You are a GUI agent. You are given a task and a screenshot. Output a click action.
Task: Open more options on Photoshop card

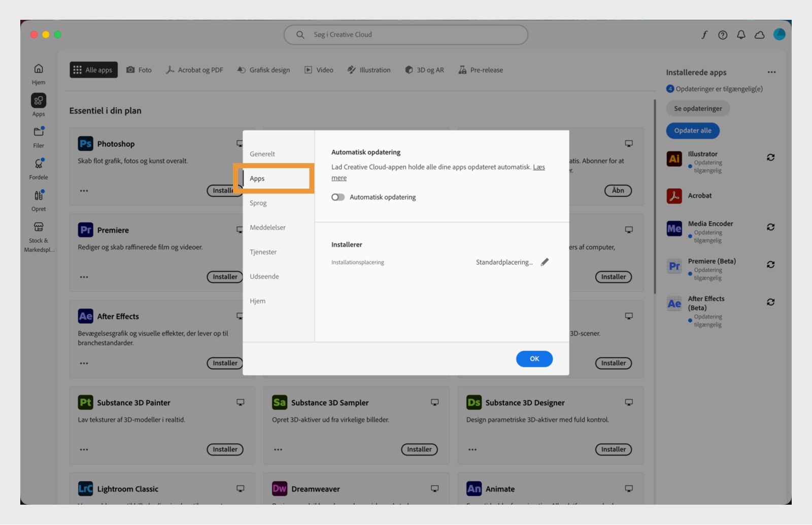pyautogui.click(x=84, y=191)
